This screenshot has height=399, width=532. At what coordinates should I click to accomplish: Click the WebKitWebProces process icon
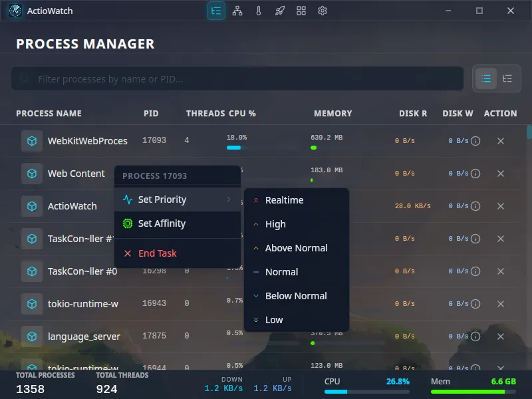31,140
